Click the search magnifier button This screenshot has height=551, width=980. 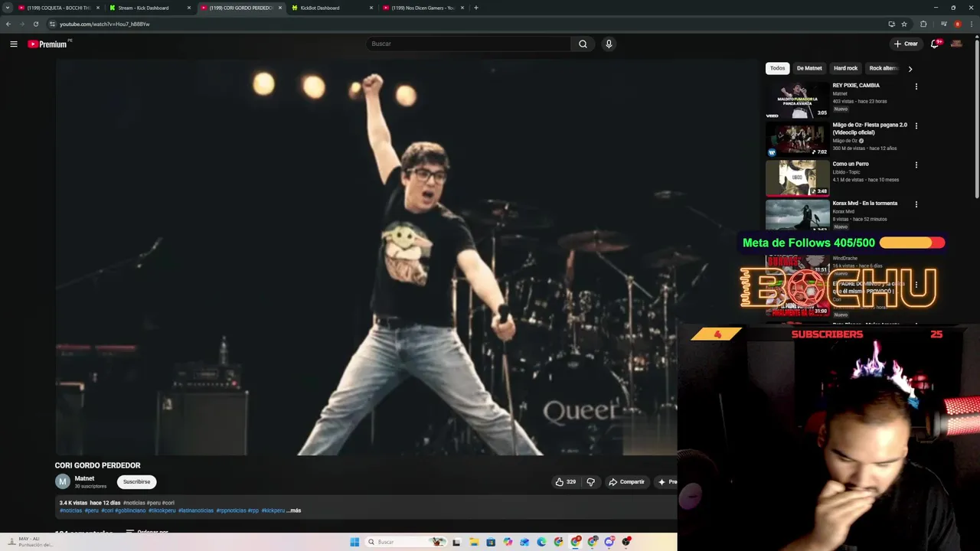coord(583,44)
